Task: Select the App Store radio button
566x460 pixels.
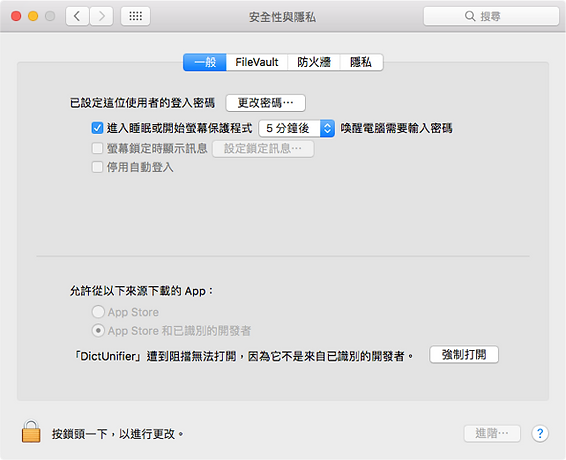Action: coord(98,312)
